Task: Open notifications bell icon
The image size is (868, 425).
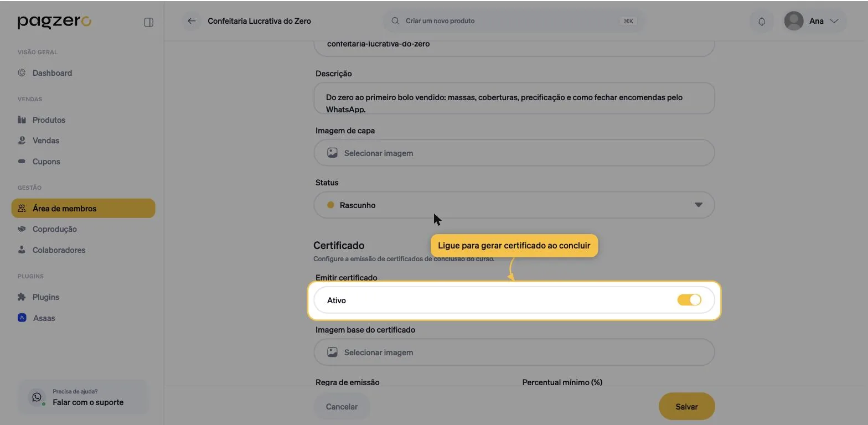Action: (762, 21)
